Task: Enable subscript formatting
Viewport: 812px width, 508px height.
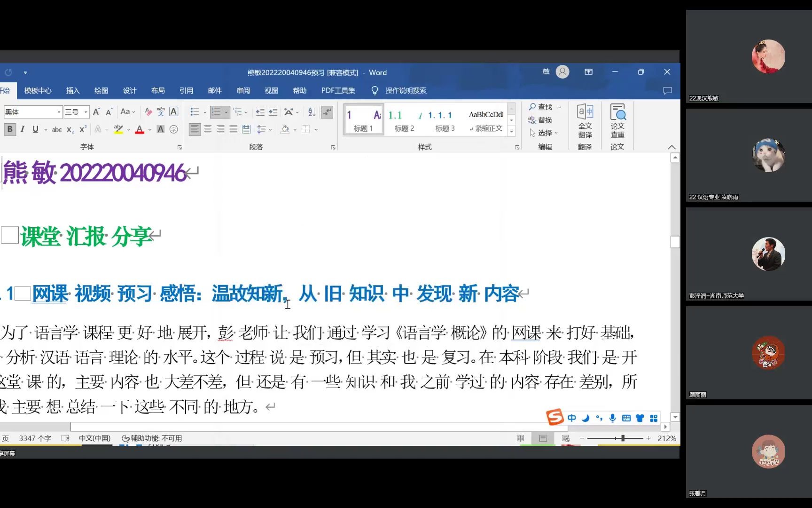Action: (x=70, y=129)
